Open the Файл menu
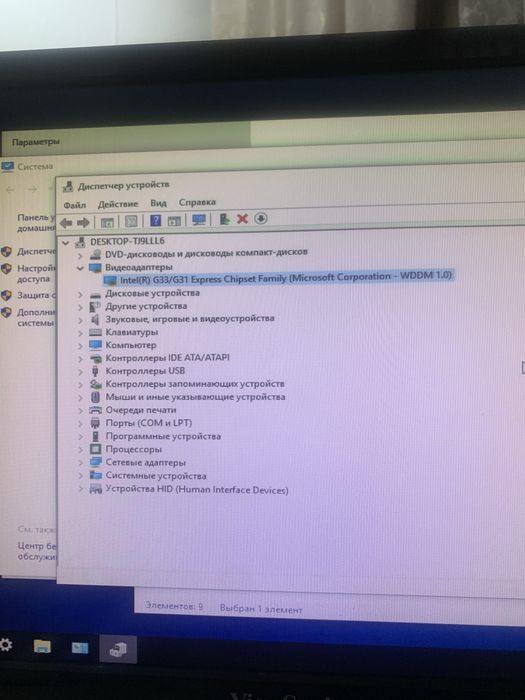The height and width of the screenshot is (700, 525). [x=75, y=205]
